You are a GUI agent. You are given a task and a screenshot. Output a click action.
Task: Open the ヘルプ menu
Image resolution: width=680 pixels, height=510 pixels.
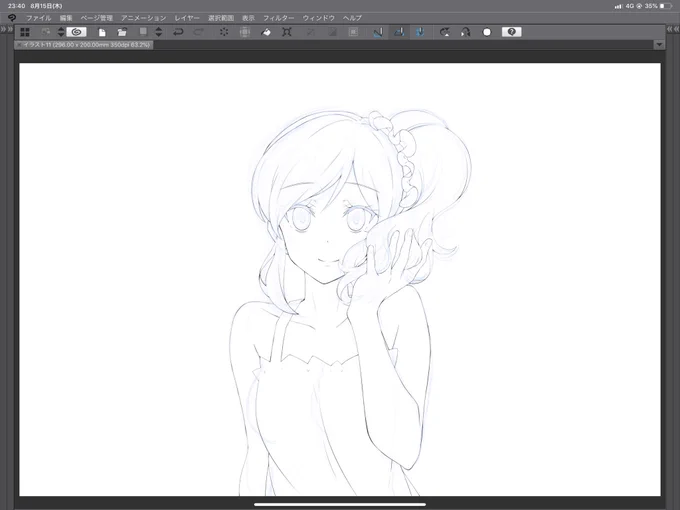pos(352,18)
